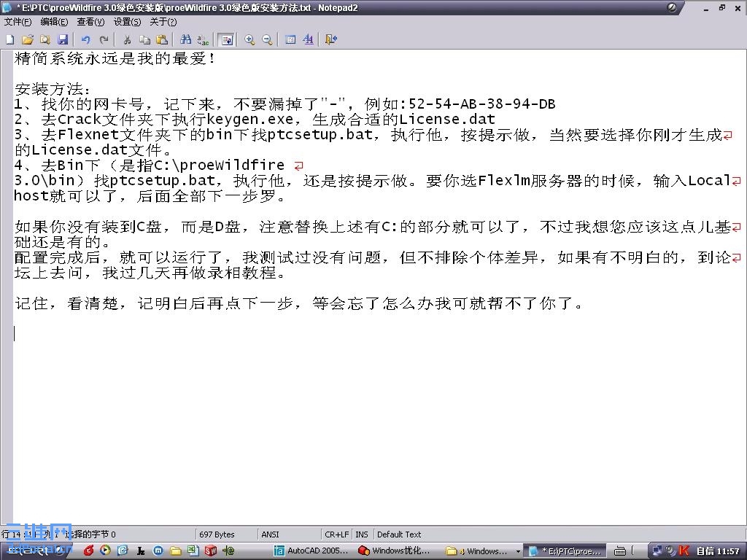Open the 编辑(E) menu
This screenshot has height=560, width=747.
(x=54, y=22)
